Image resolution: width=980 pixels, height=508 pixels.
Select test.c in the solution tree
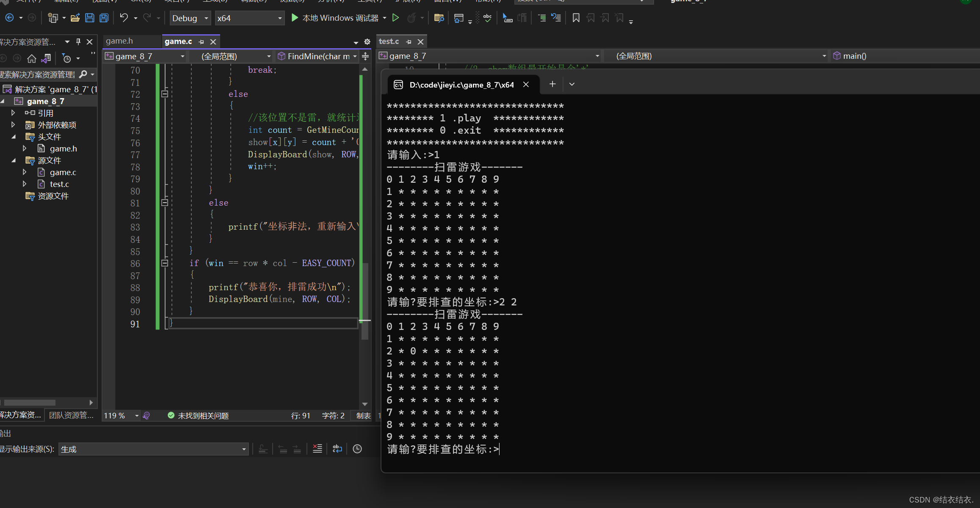(x=59, y=184)
